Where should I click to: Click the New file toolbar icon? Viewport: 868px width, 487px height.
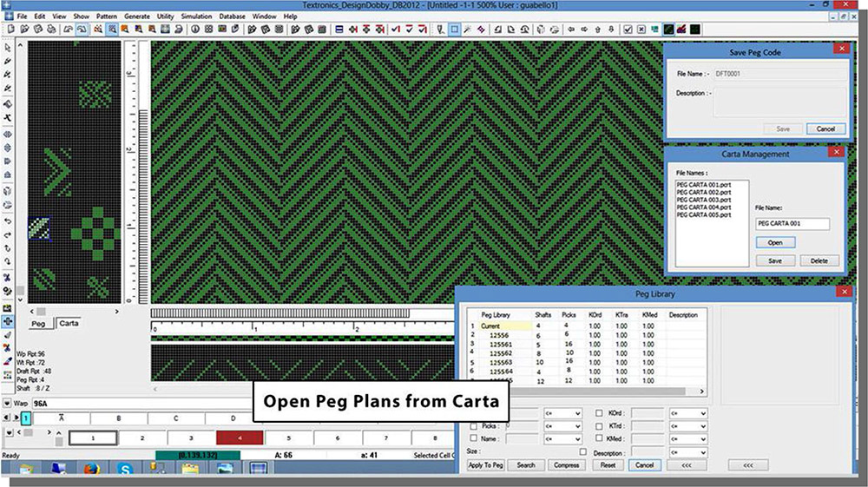(x=11, y=30)
